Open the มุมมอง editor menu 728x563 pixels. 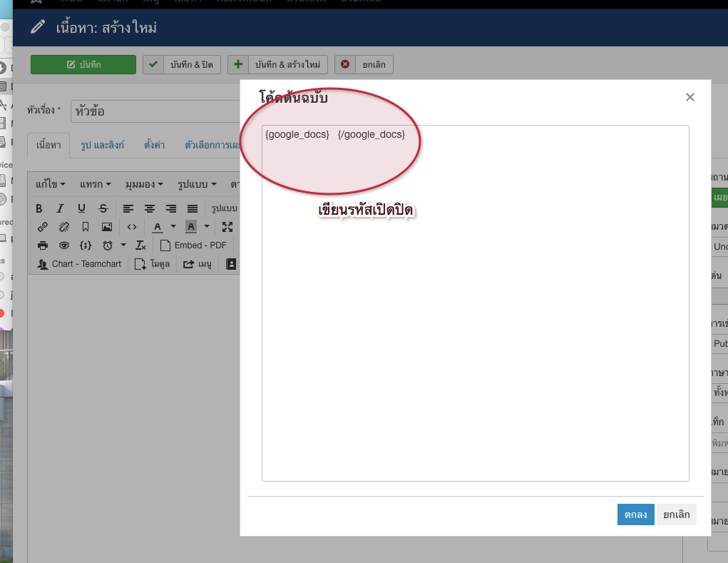[x=144, y=184]
